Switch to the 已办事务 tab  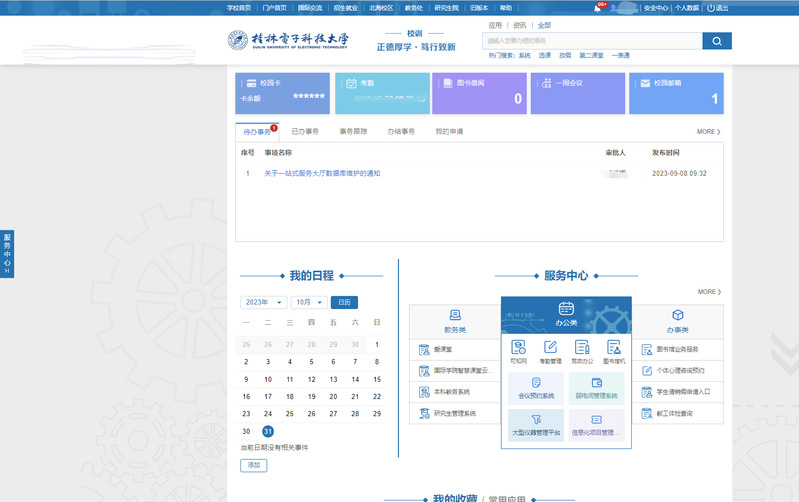tap(305, 131)
